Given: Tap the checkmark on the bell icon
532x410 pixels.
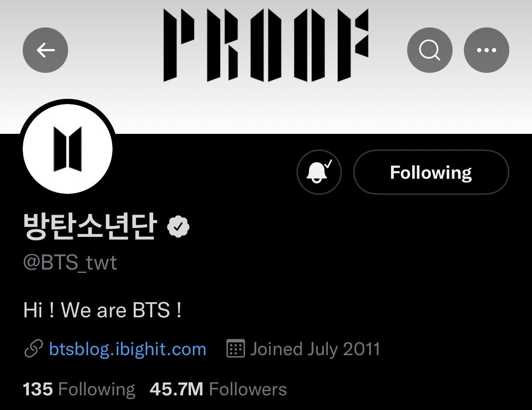Looking at the screenshot, I should (x=329, y=164).
